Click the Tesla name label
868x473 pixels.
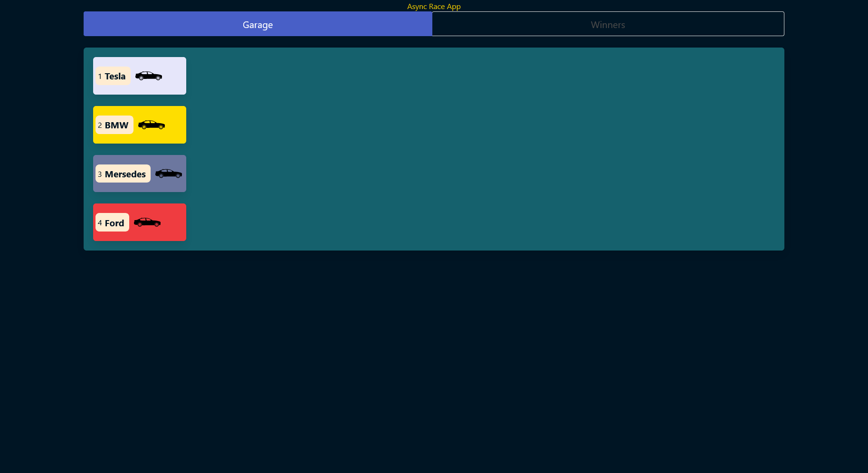[115, 76]
